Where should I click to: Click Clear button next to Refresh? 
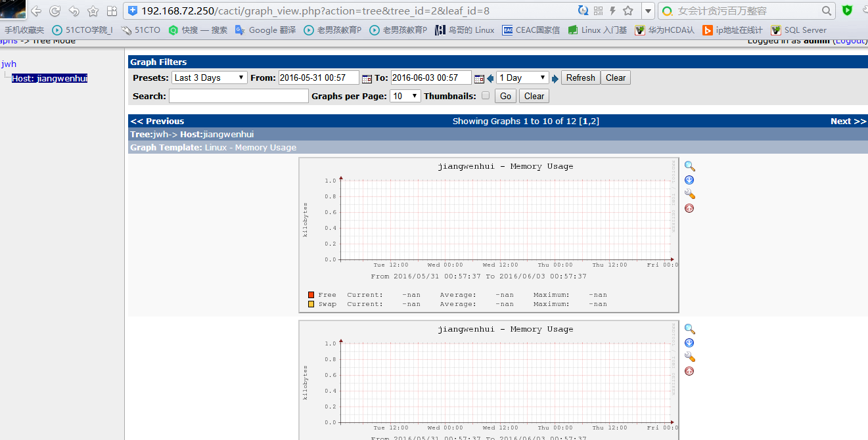click(616, 77)
